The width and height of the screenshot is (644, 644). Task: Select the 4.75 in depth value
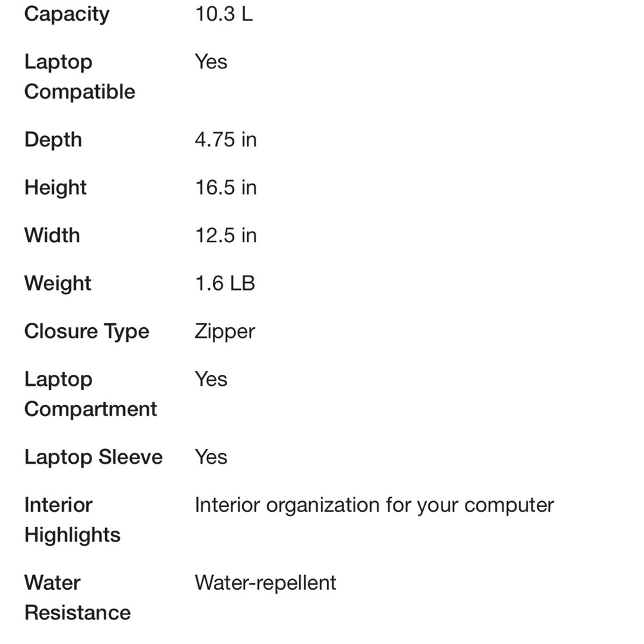pos(225,140)
